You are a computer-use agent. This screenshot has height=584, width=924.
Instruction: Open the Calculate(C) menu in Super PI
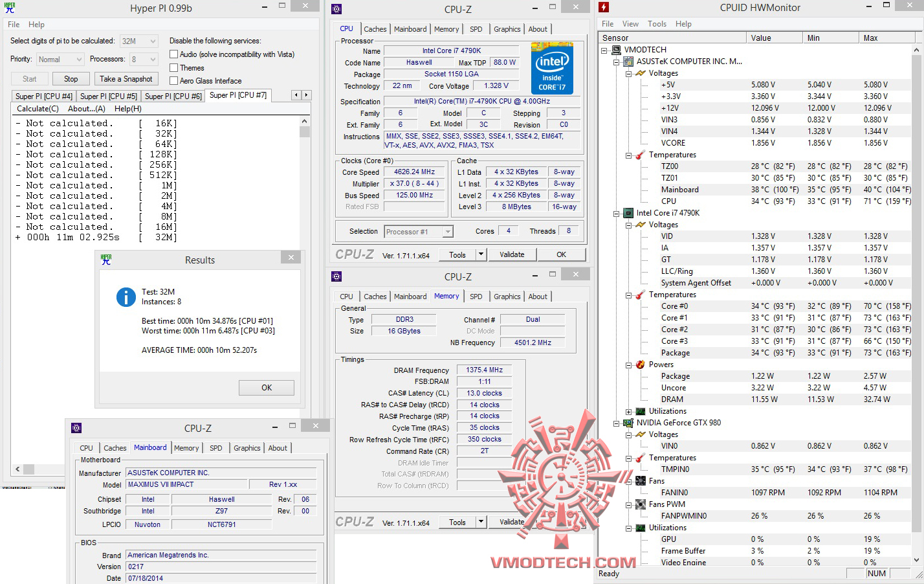38,109
